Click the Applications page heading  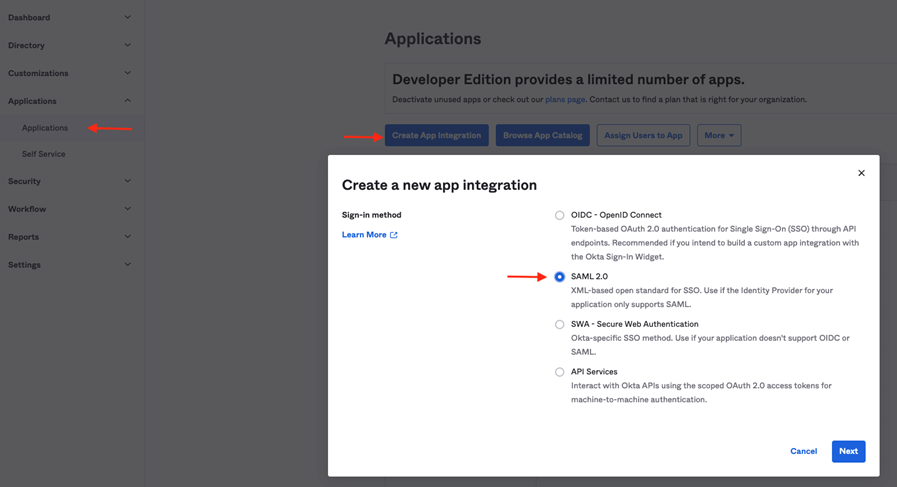[433, 39]
